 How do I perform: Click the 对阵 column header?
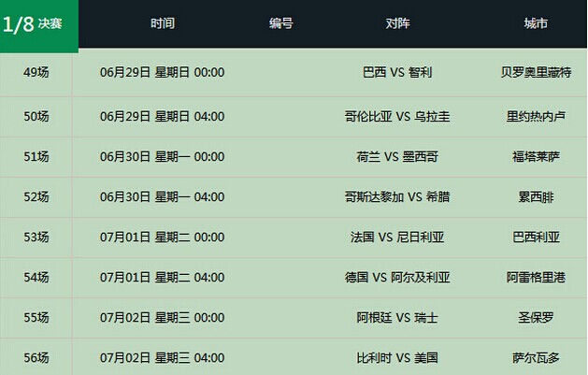point(397,23)
